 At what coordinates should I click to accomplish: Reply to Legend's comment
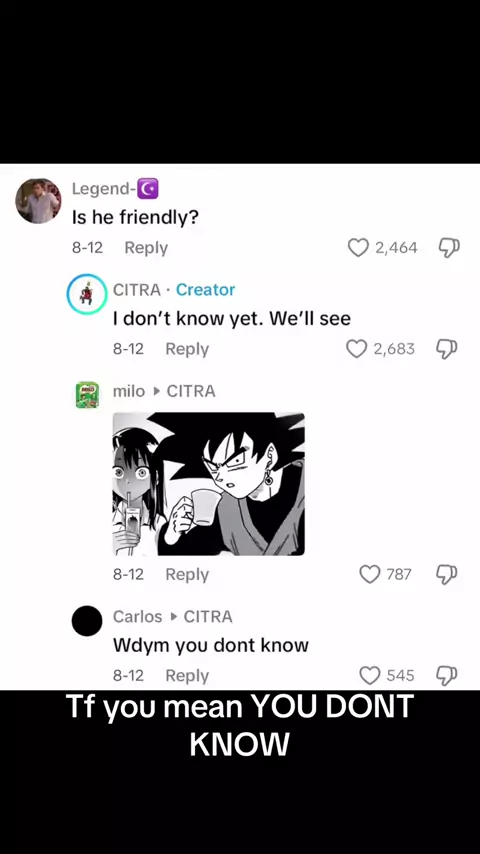(x=146, y=248)
